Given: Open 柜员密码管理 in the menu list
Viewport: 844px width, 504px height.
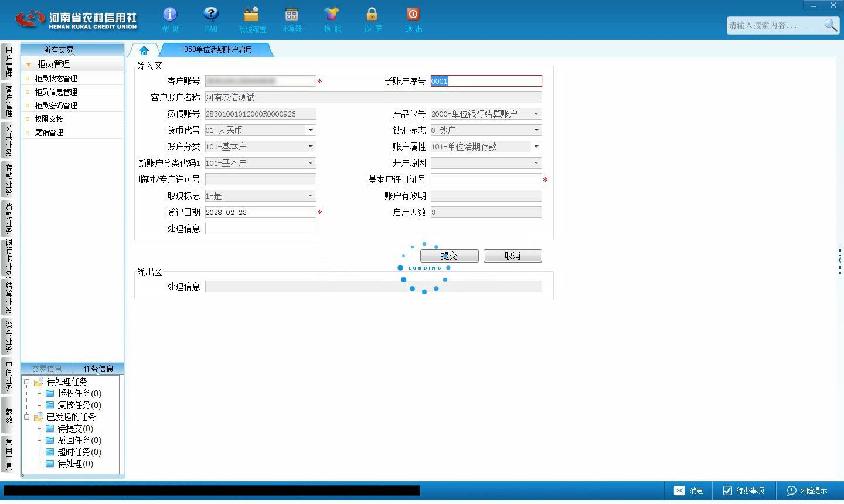Looking at the screenshot, I should (56, 105).
